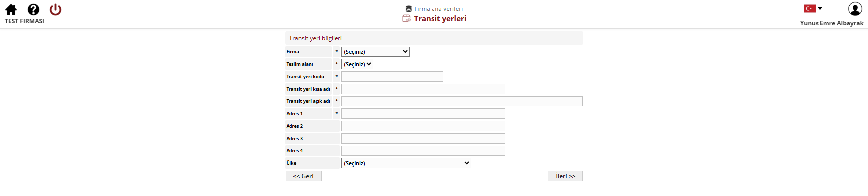Expand the Ülke country dropdown

pyautogui.click(x=406, y=163)
